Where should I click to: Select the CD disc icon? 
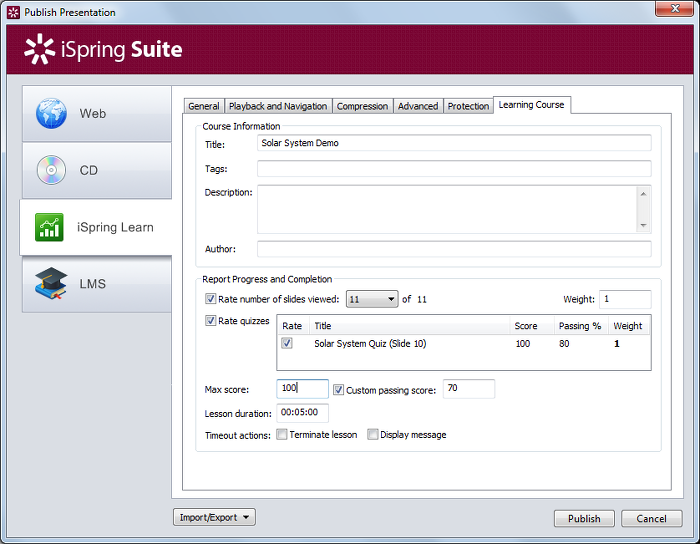[x=51, y=170]
